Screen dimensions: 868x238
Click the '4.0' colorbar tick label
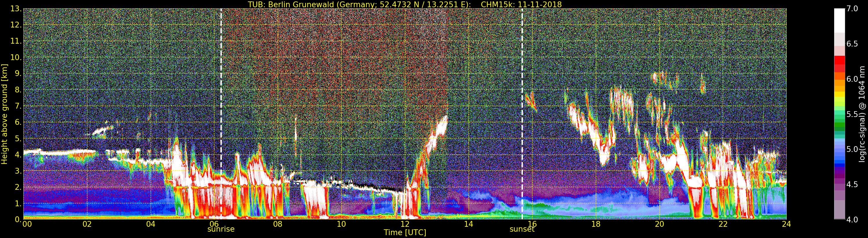852,220
